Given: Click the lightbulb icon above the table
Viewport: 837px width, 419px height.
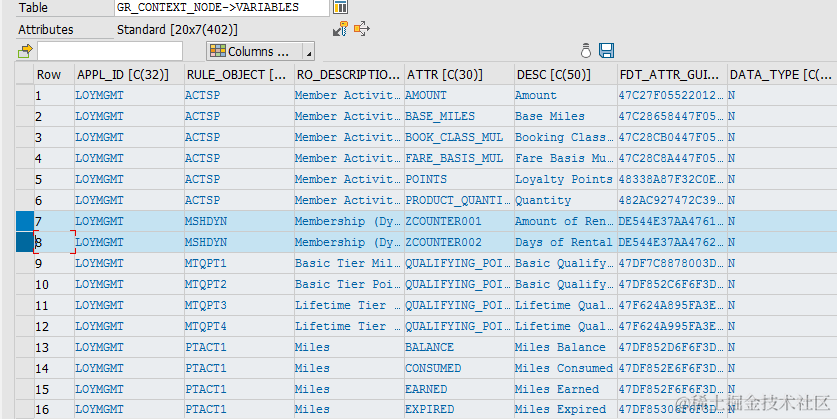Looking at the screenshot, I should (586, 51).
